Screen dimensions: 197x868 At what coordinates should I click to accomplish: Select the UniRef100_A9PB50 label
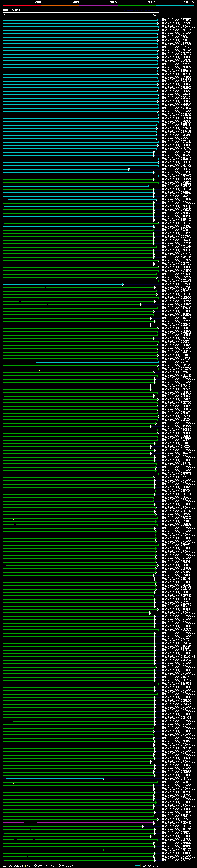click(x=176, y=104)
